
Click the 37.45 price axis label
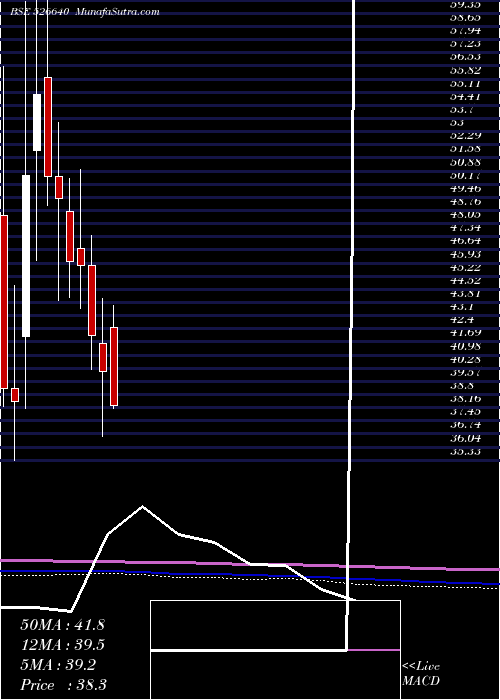465,412
